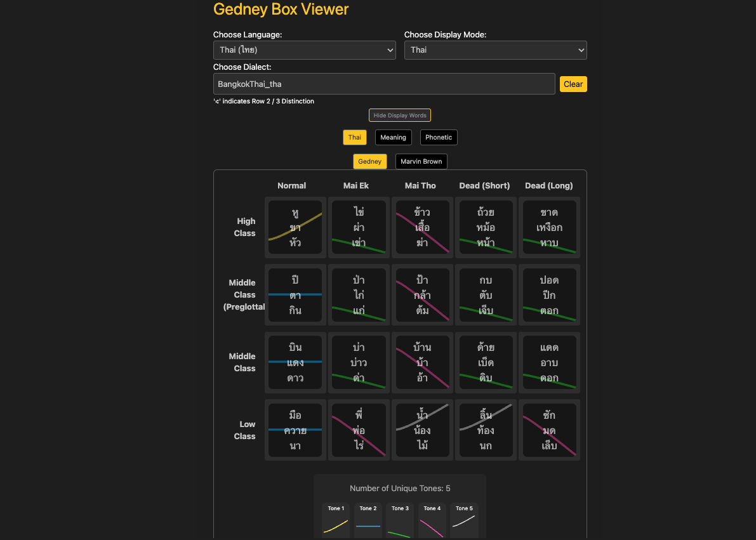Click the High Class Normal tone cell
The width and height of the screenshot is (756, 540).
coord(295,227)
